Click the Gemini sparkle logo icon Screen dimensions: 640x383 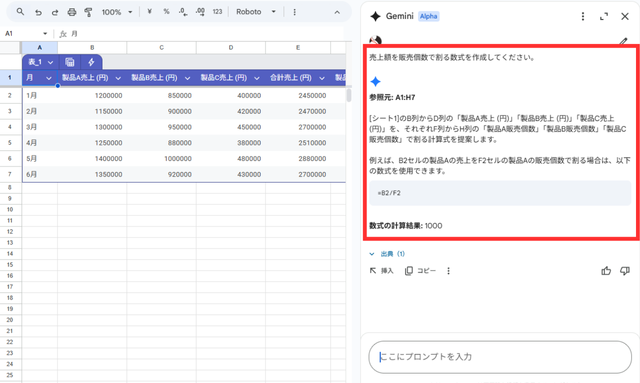pyautogui.click(x=375, y=16)
